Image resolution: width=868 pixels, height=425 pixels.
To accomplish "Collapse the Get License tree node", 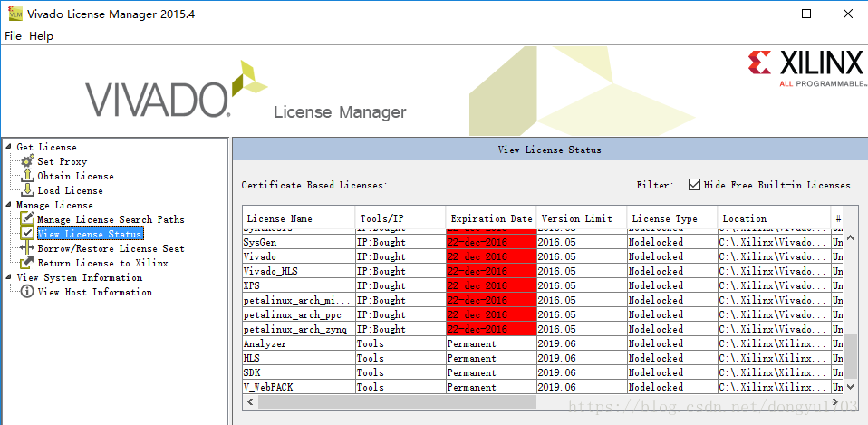I will pos(8,147).
